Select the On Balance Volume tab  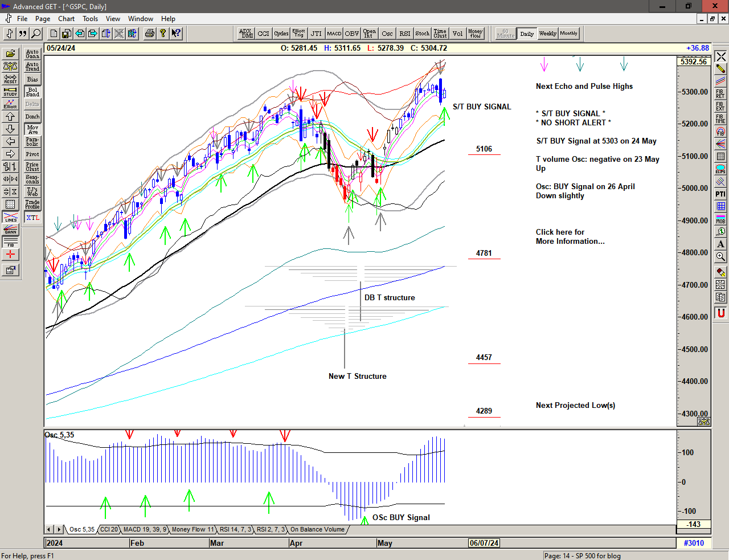[317, 530]
